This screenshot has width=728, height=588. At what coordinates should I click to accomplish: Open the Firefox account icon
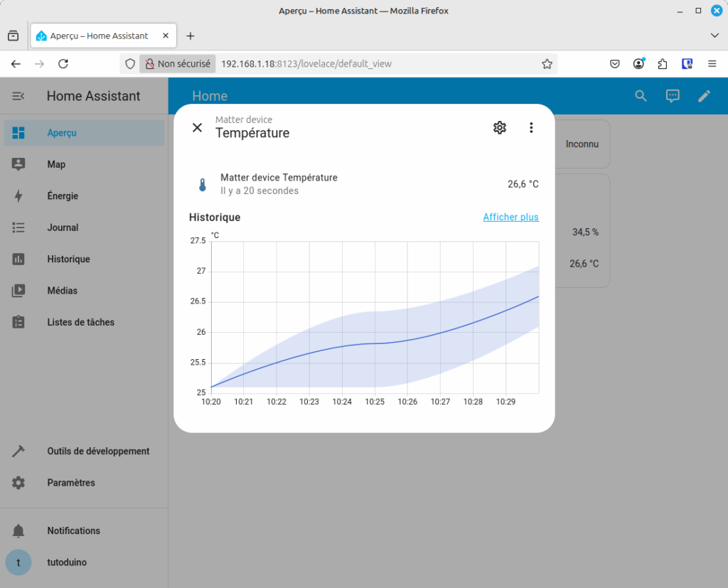click(639, 63)
